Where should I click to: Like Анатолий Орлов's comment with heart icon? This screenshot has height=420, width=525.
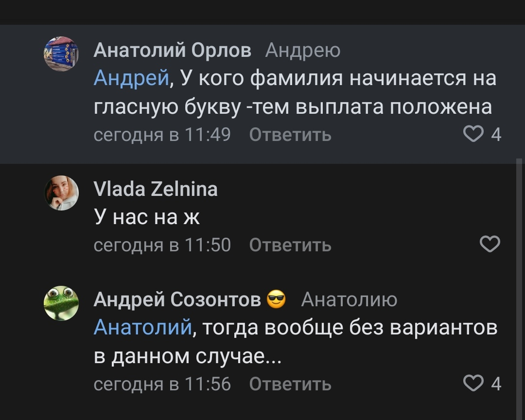[x=473, y=134]
